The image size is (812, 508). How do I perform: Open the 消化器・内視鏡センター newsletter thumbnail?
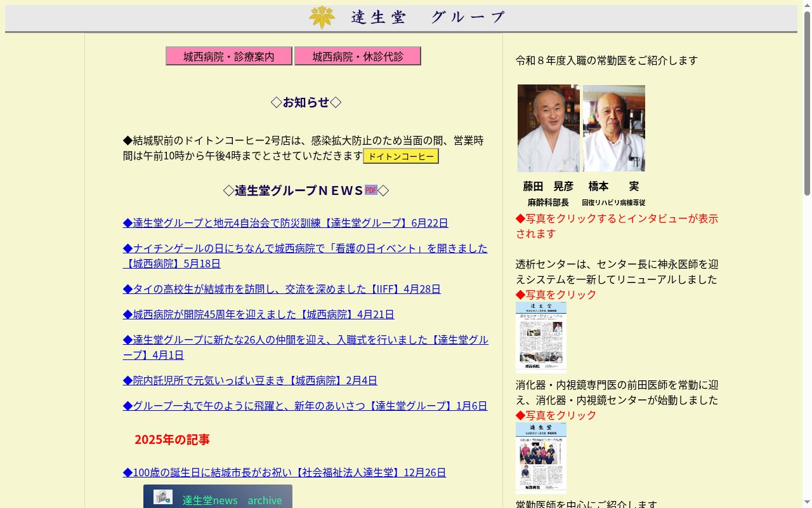541,458
